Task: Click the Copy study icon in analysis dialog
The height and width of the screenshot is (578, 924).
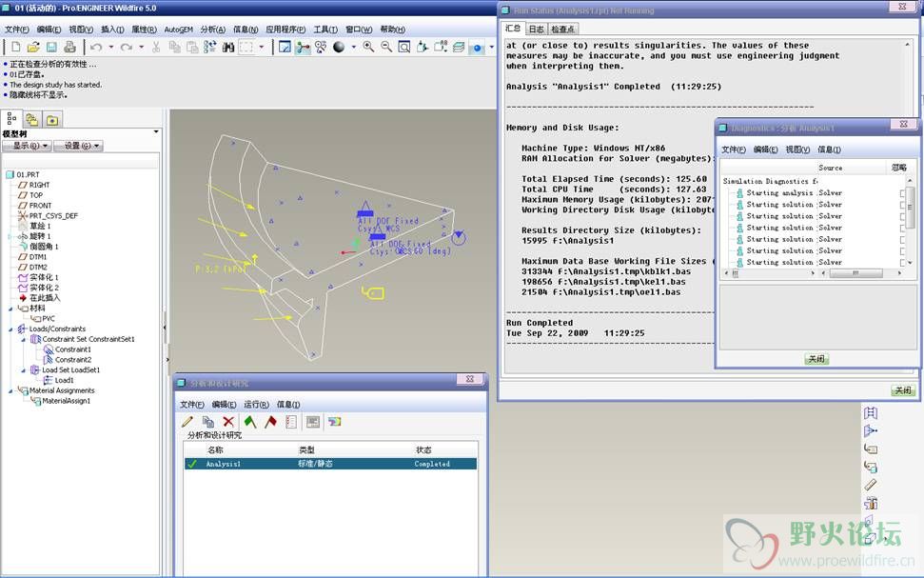Action: [208, 422]
